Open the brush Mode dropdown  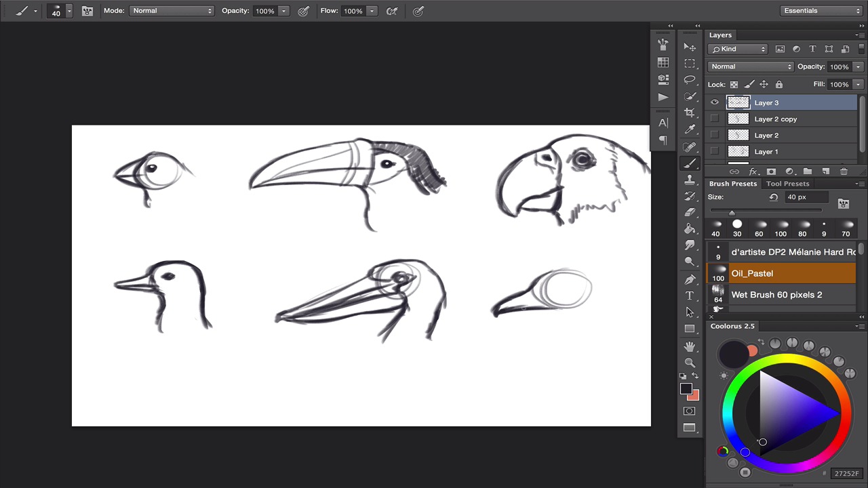[172, 11]
